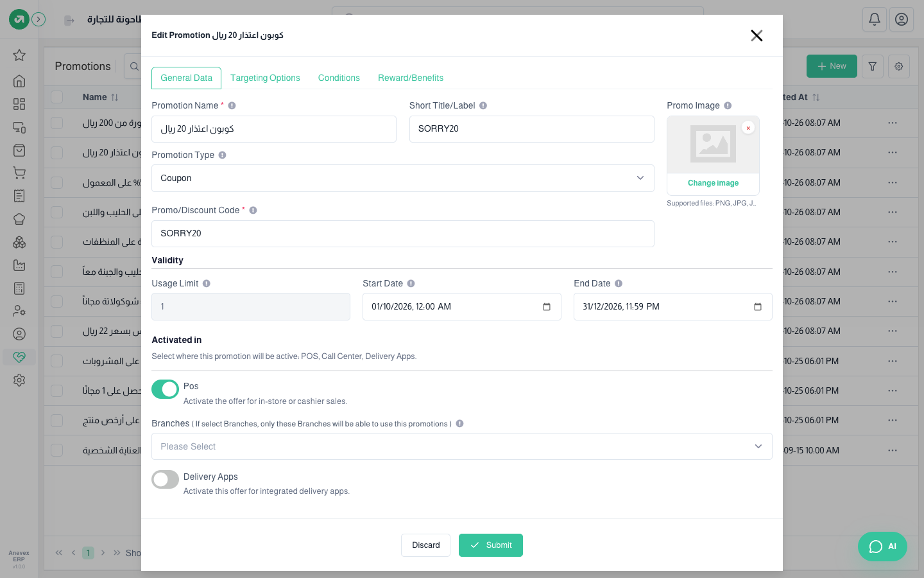Open the shopping cart sidebar icon
The image size is (924, 578).
[19, 173]
